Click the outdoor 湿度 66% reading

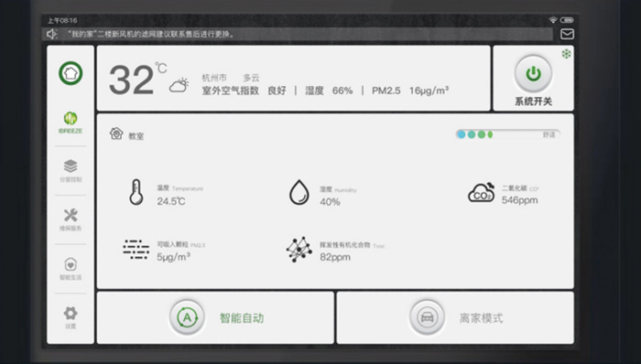(329, 91)
